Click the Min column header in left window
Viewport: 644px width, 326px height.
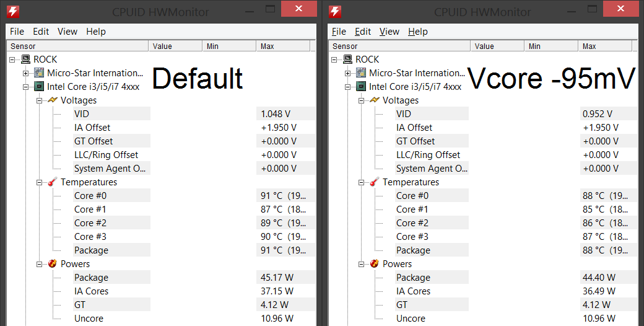tap(229, 46)
